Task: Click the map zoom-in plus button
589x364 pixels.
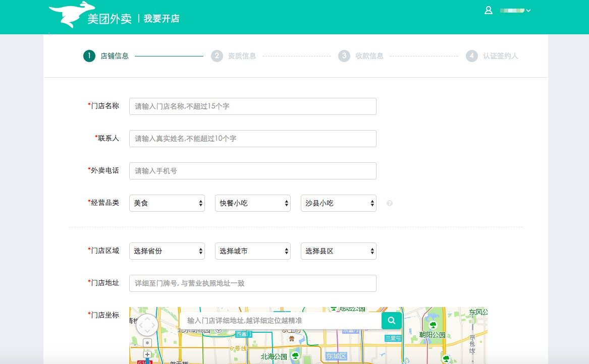Action: click(x=147, y=353)
